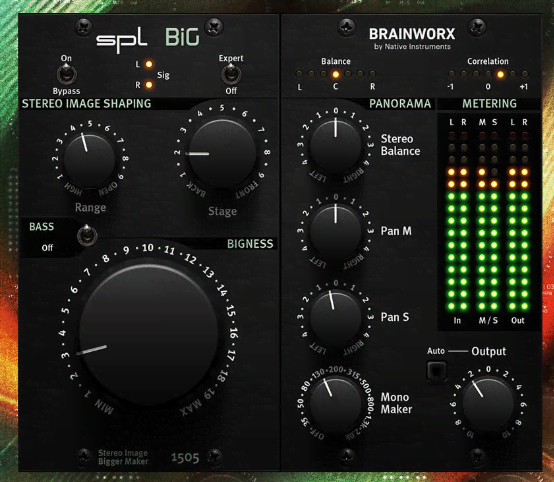Click the SPL logo
Image resolution: width=554 pixels, height=482 pixels.
[122, 40]
